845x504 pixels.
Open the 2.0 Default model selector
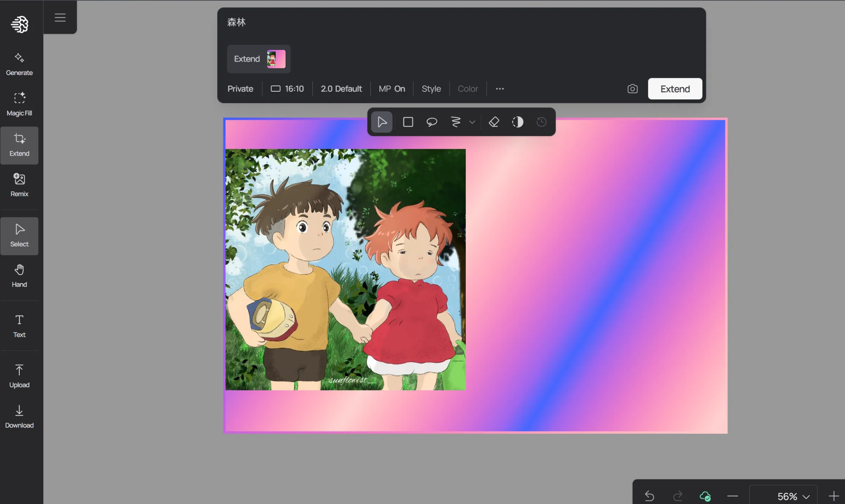(x=341, y=89)
